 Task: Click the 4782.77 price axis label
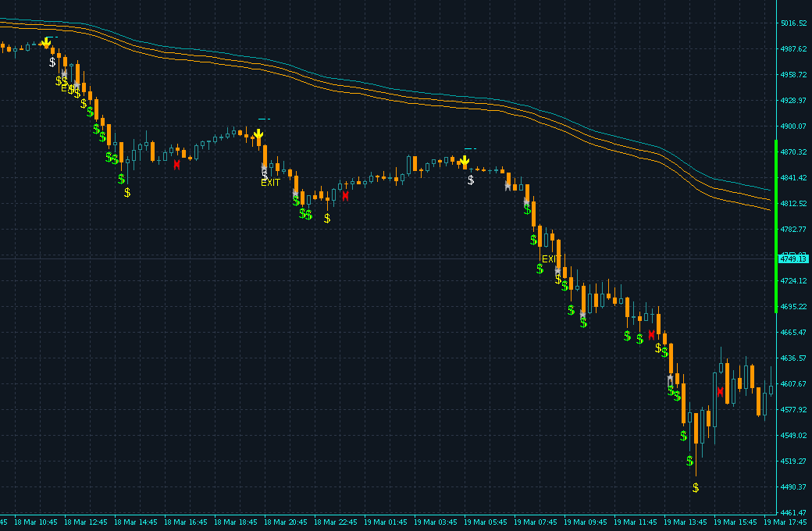click(794, 230)
